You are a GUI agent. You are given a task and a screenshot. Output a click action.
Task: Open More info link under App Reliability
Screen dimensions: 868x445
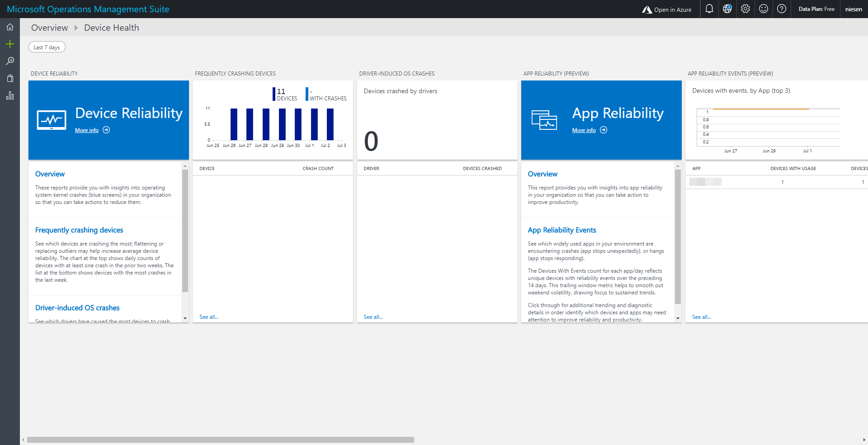(584, 130)
